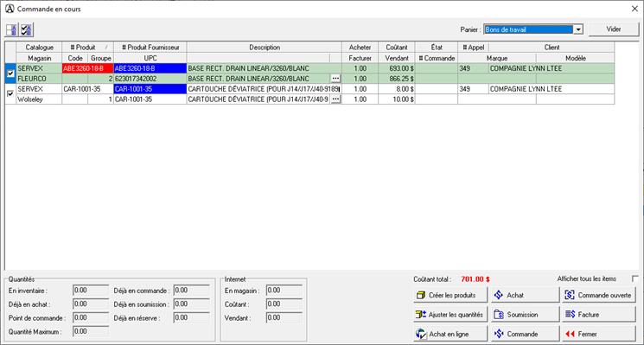The width and height of the screenshot is (644, 345).
Task: Click # Produit Fournisseur column header
Action: [150, 48]
